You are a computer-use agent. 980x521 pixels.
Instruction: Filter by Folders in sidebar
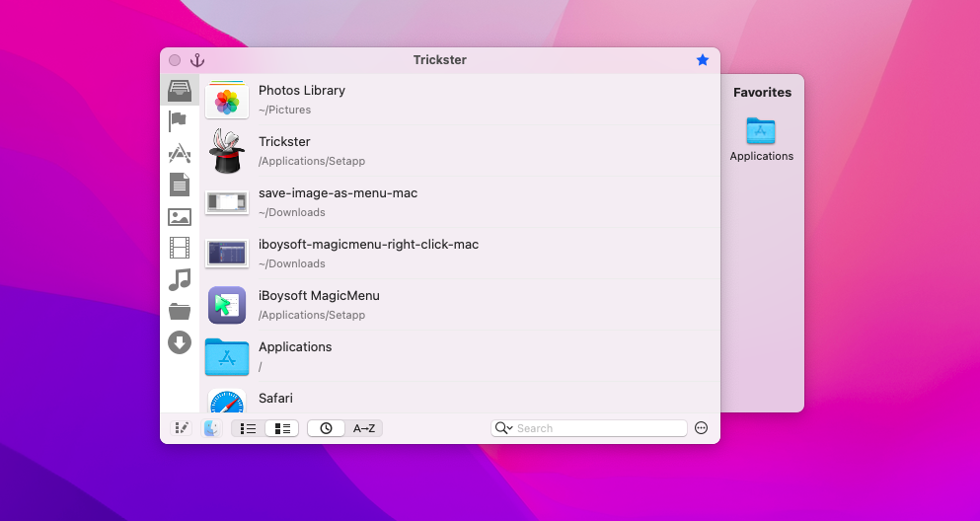tap(180, 311)
